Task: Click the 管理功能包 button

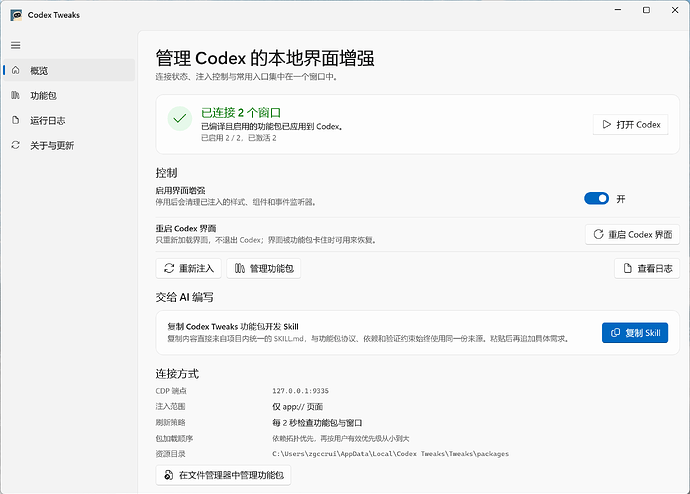Action: pos(264,268)
